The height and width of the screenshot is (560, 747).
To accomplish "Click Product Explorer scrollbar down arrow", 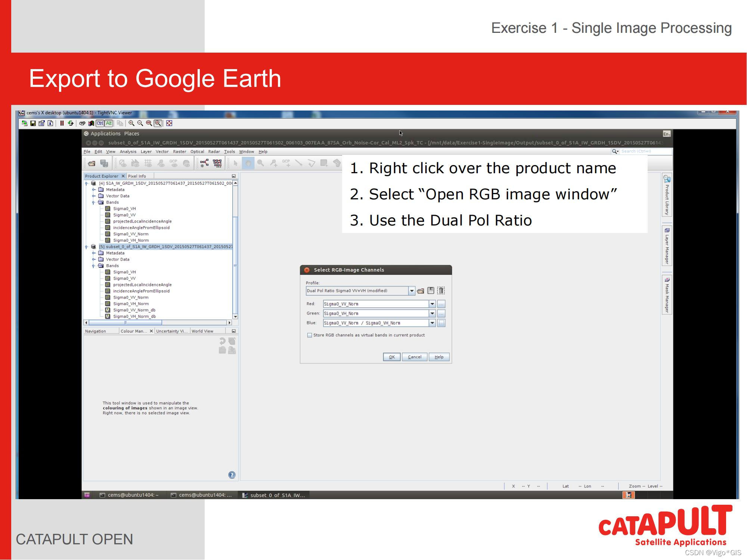I will tap(235, 317).
